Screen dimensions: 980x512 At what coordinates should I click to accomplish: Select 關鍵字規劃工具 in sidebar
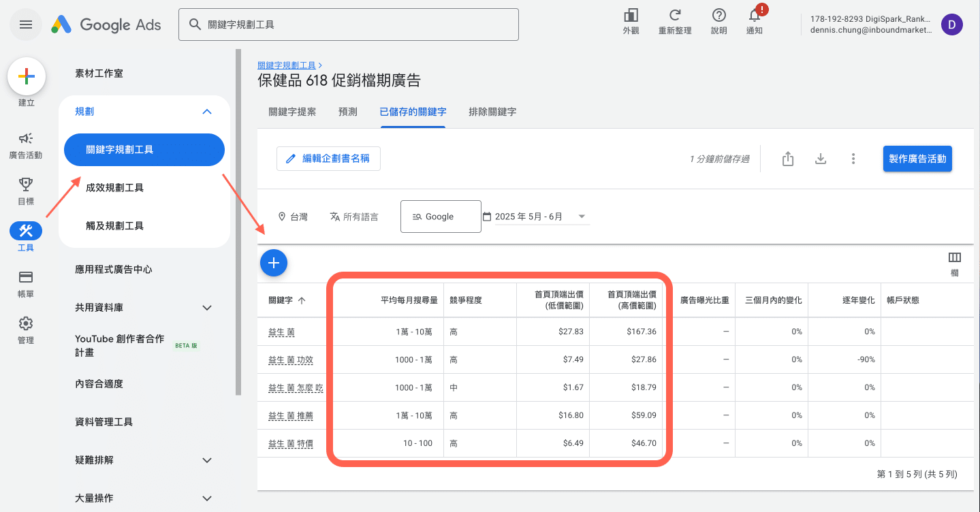pyautogui.click(x=144, y=150)
